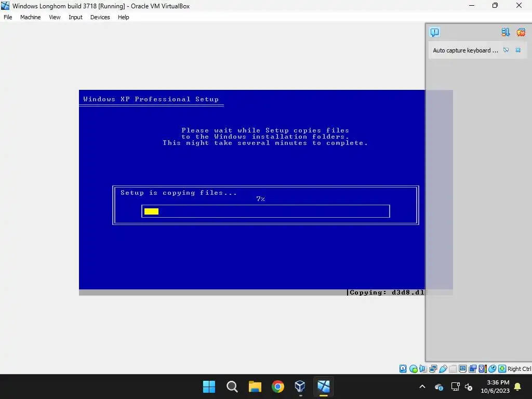Click the keyboard capture green arrow icon

click(x=502, y=369)
